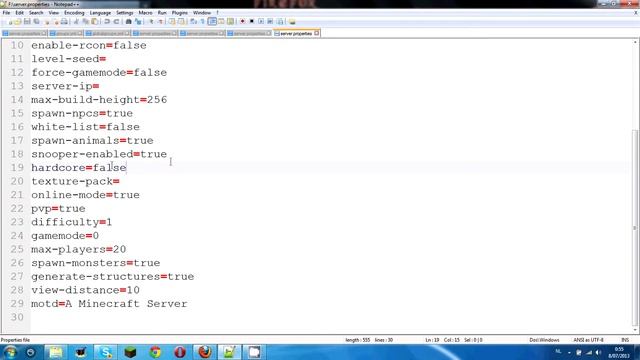
Task: Open the Macro menu
Action: click(x=145, y=13)
